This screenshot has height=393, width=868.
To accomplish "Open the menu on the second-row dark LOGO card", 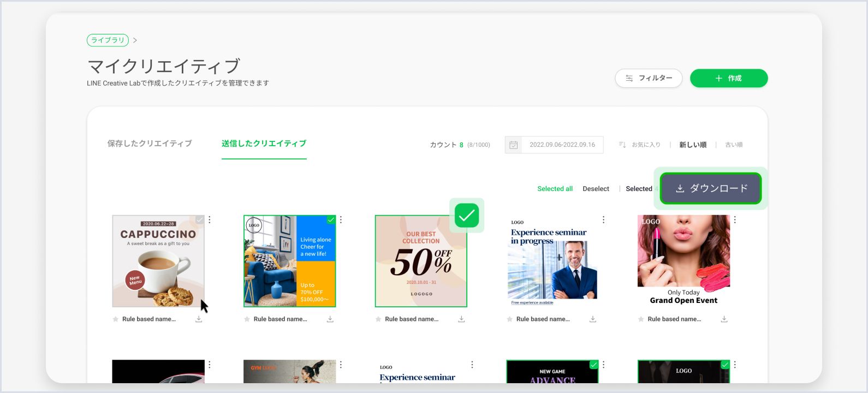I will [x=735, y=365].
